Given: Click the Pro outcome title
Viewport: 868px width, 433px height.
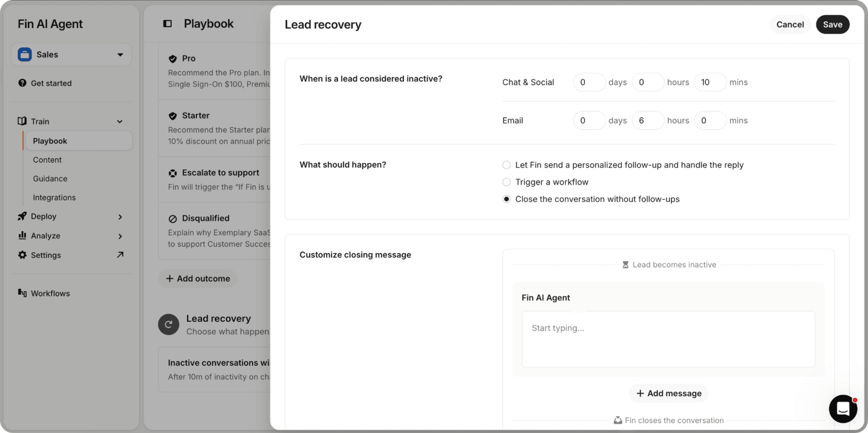Looking at the screenshot, I should pos(188,59).
